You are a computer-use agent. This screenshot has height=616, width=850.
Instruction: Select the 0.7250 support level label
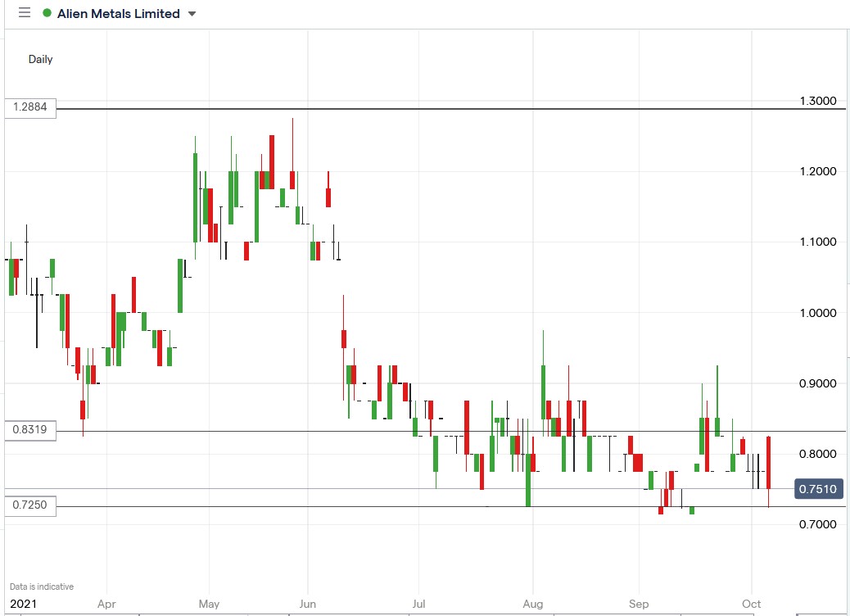(x=30, y=505)
